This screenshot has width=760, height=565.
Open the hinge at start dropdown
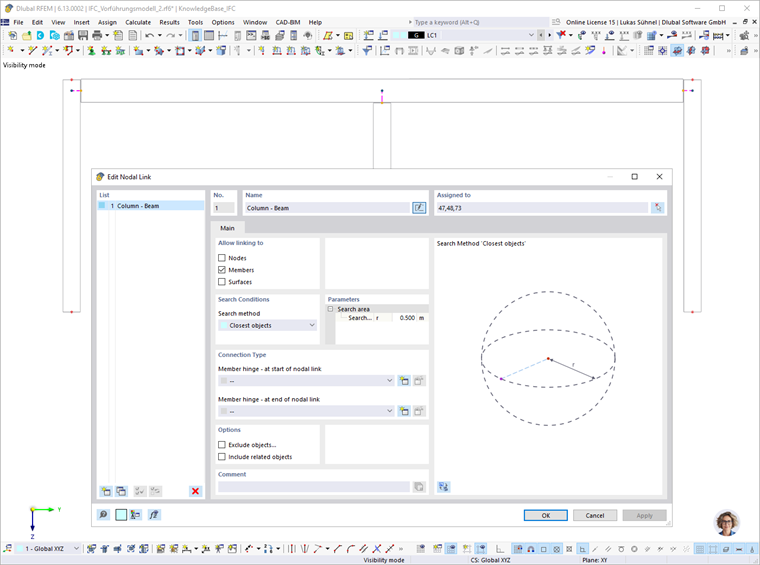[306, 381]
